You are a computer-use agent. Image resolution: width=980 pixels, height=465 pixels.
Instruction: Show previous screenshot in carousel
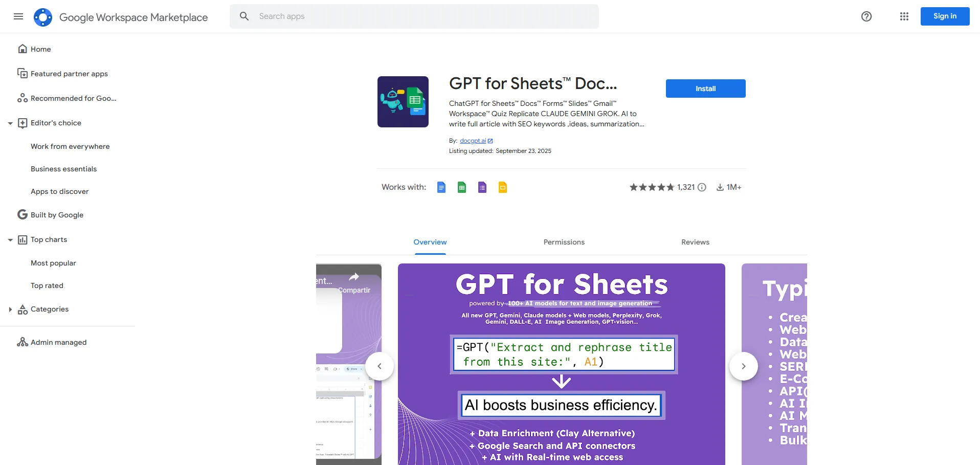click(x=380, y=366)
